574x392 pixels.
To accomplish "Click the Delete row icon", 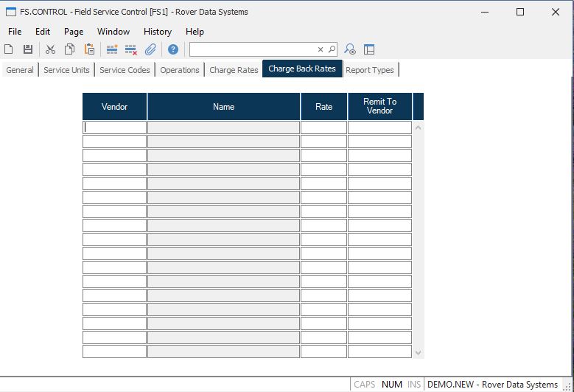I will tap(131, 49).
